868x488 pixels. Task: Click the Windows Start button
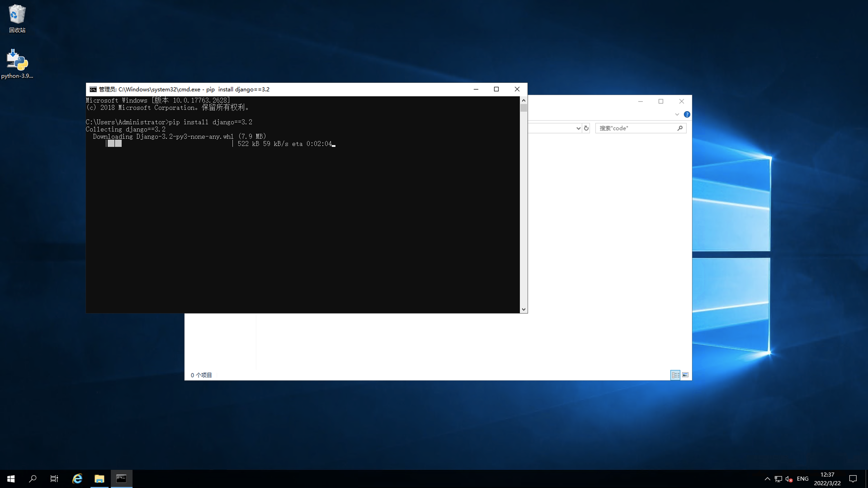[x=11, y=479]
